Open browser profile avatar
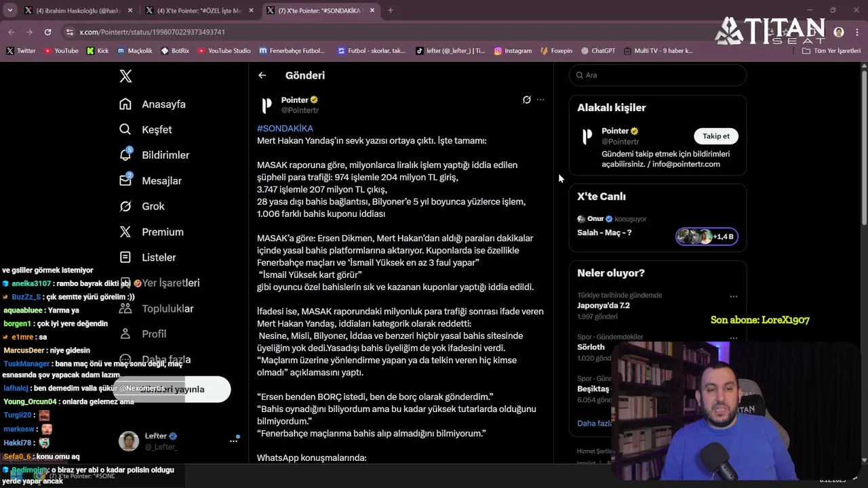This screenshot has width=868, height=488. point(839,32)
